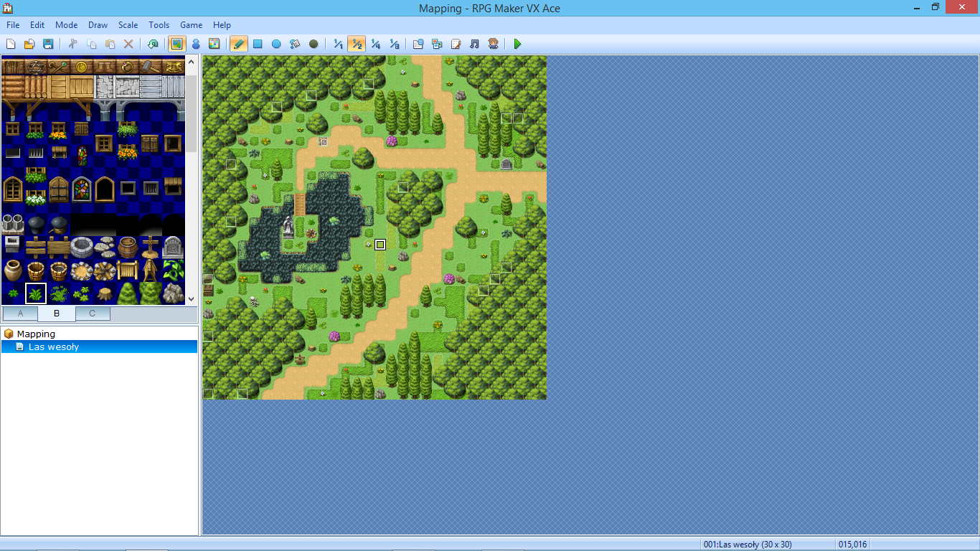Click the Cut scissors icon
Image resolution: width=980 pixels, height=551 pixels.
pos(72,44)
